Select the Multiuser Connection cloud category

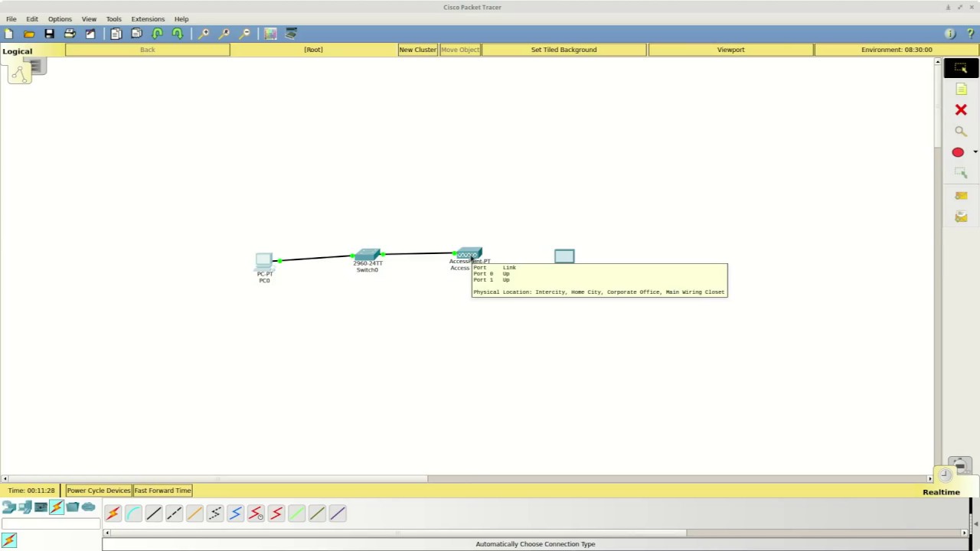[89, 507]
